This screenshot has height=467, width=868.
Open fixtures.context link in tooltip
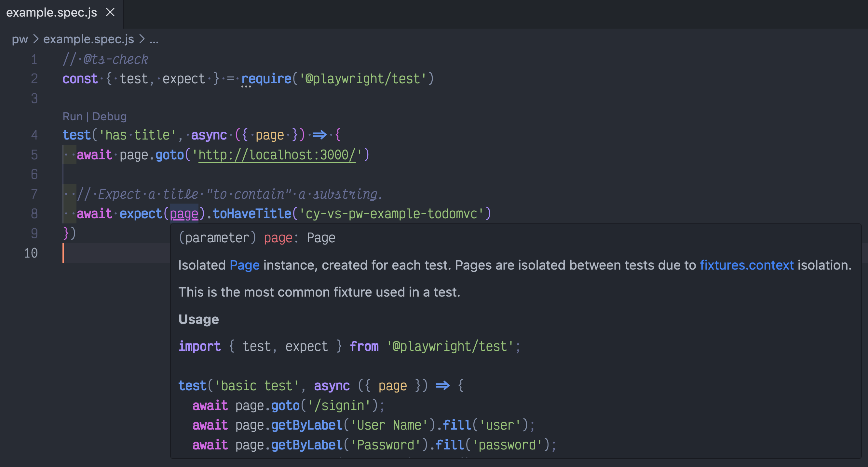pos(747,265)
